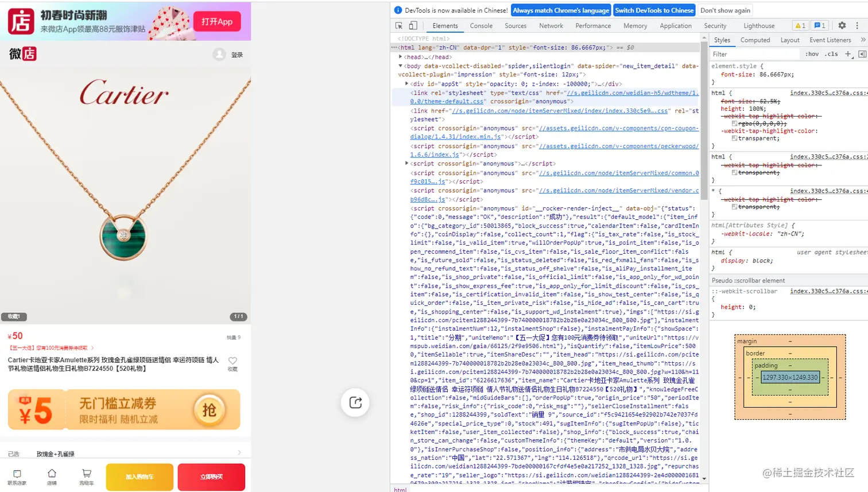Viewport: 868px width, 492px height.
Task: Open DevTools settings gear
Action: pos(842,25)
